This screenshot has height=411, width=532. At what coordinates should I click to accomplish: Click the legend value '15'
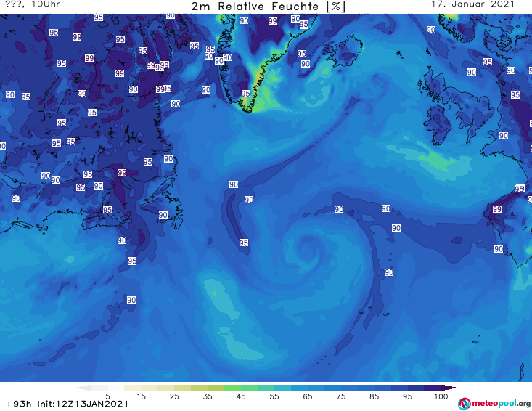(141, 396)
